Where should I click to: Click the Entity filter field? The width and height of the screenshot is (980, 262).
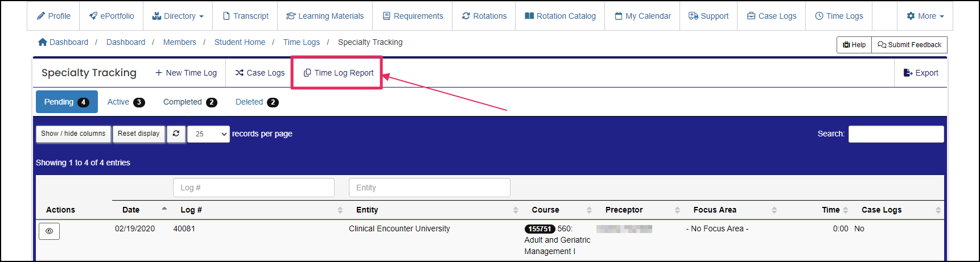tap(430, 188)
